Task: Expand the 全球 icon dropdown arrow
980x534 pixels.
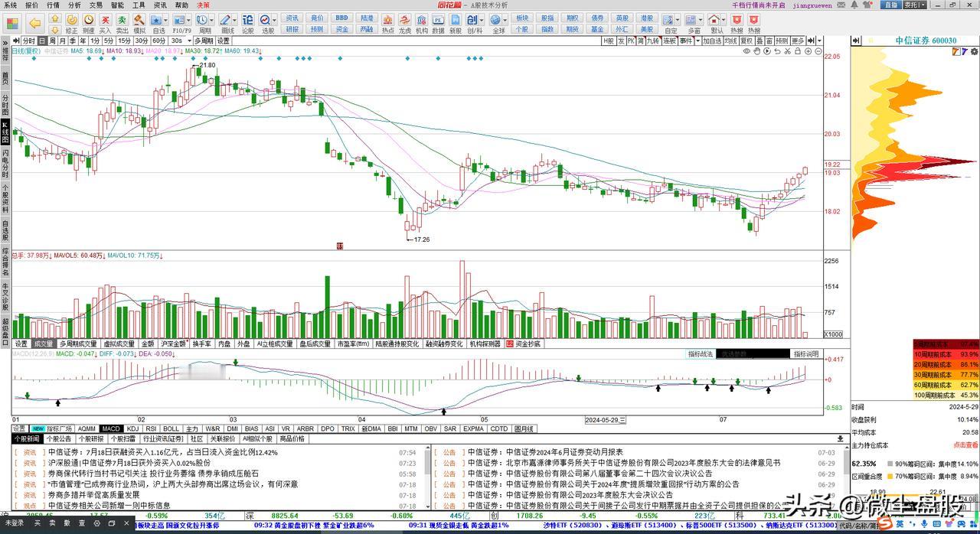Action: pos(506,21)
